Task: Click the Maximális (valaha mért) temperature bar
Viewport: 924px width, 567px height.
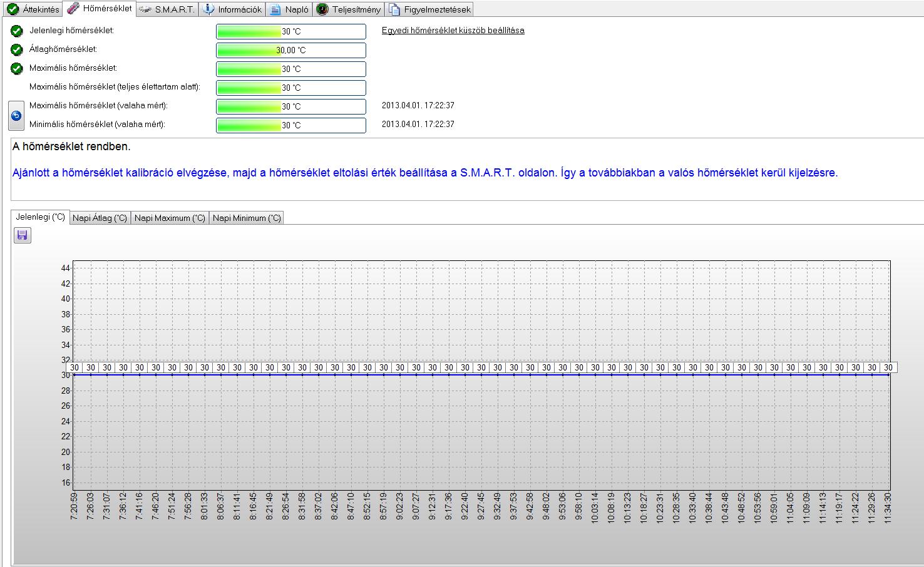Action: point(291,106)
